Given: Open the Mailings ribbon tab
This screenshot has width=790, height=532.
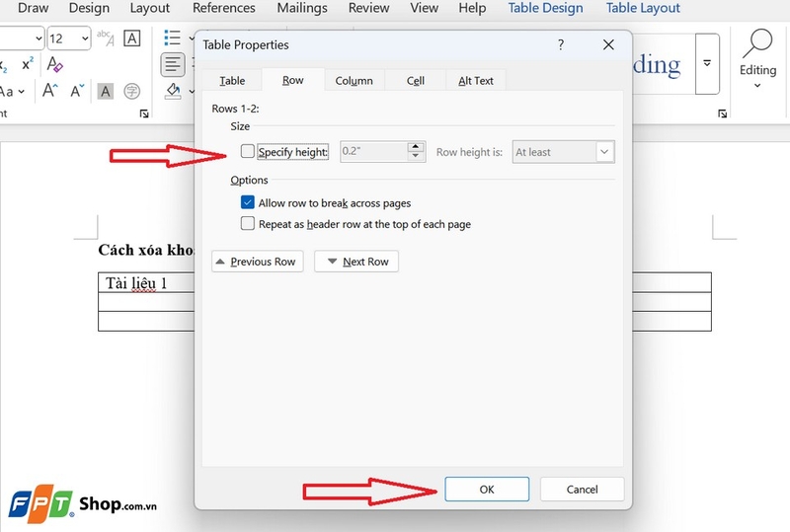Looking at the screenshot, I should tap(302, 8).
